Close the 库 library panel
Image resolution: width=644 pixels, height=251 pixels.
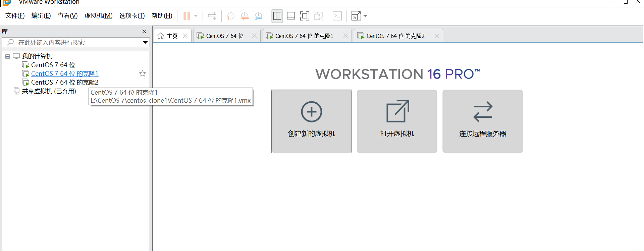[144, 31]
